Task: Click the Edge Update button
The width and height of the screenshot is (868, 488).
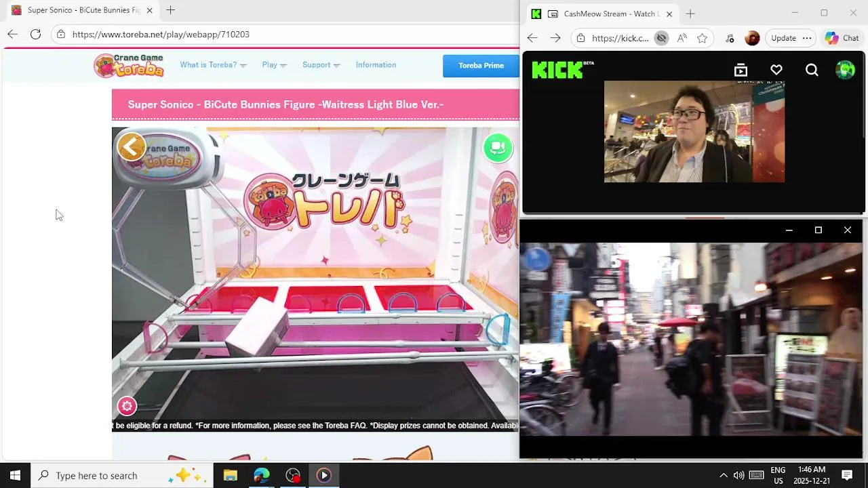Action: 783,38
